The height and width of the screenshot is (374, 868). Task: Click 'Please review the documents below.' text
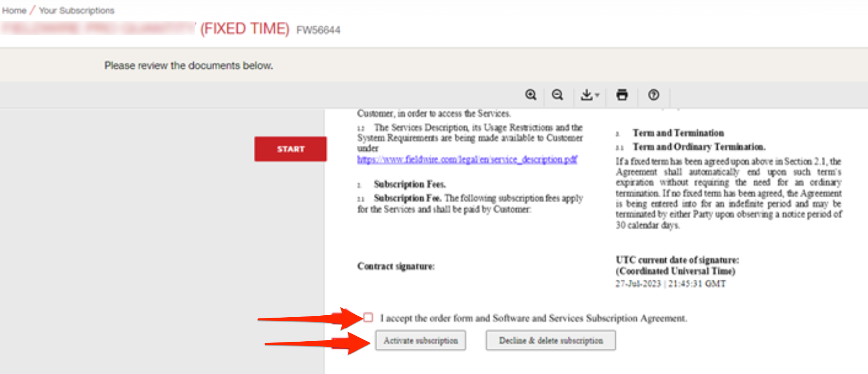[x=189, y=65]
